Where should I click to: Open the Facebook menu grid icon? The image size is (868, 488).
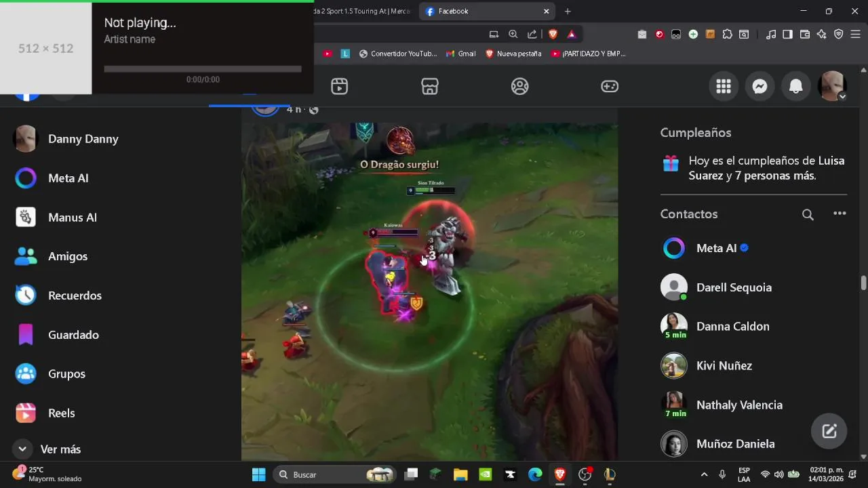724,87
